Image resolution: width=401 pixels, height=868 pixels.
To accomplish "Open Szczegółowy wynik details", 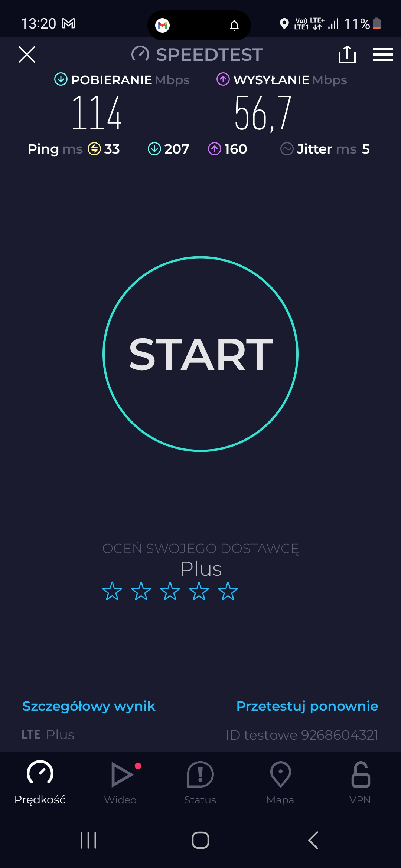I will [x=89, y=706].
